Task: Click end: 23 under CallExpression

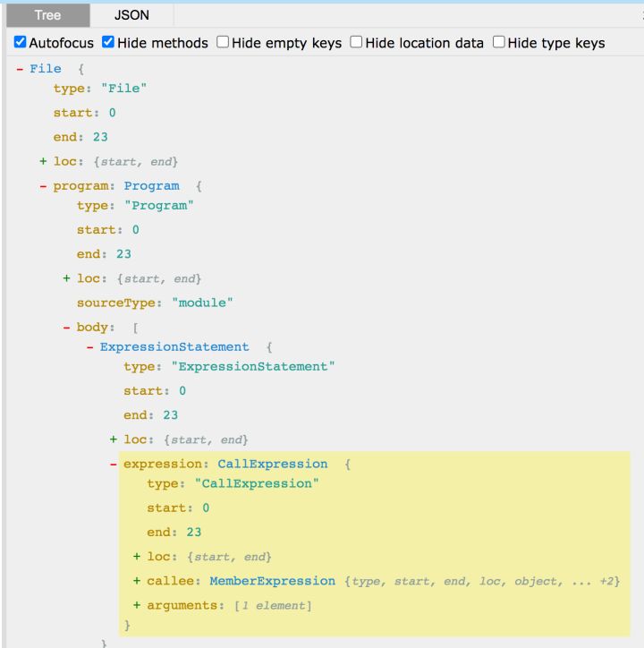Action: click(174, 533)
